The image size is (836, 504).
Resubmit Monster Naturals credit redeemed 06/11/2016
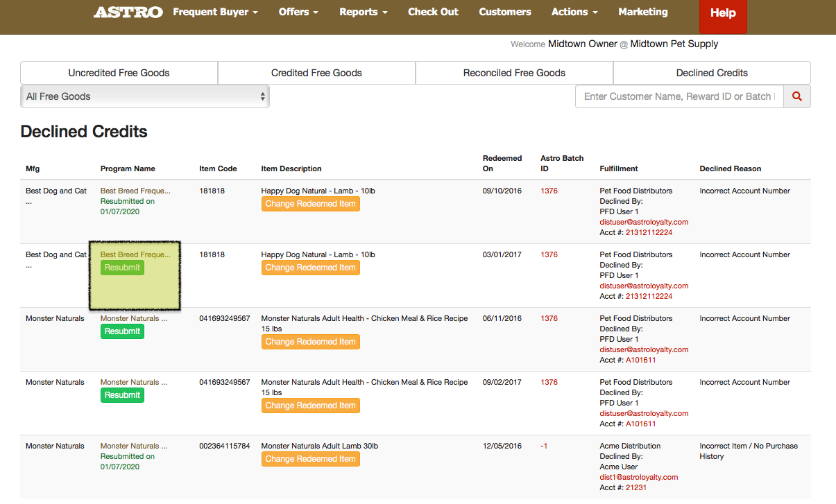122,331
